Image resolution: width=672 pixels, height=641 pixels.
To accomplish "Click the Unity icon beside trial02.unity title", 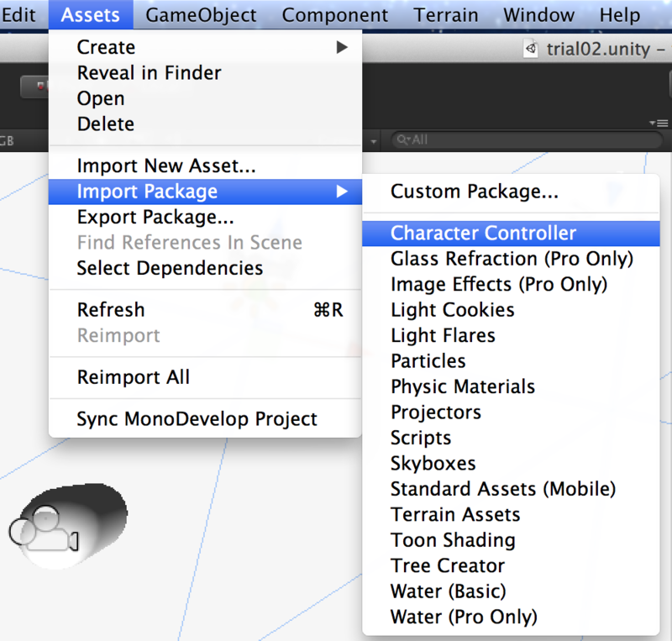I will (531, 49).
